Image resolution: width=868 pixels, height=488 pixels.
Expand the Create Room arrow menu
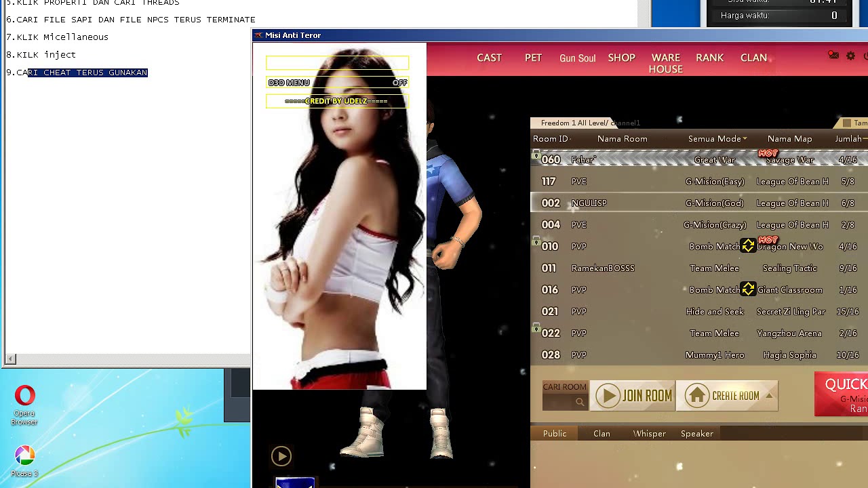coord(769,396)
